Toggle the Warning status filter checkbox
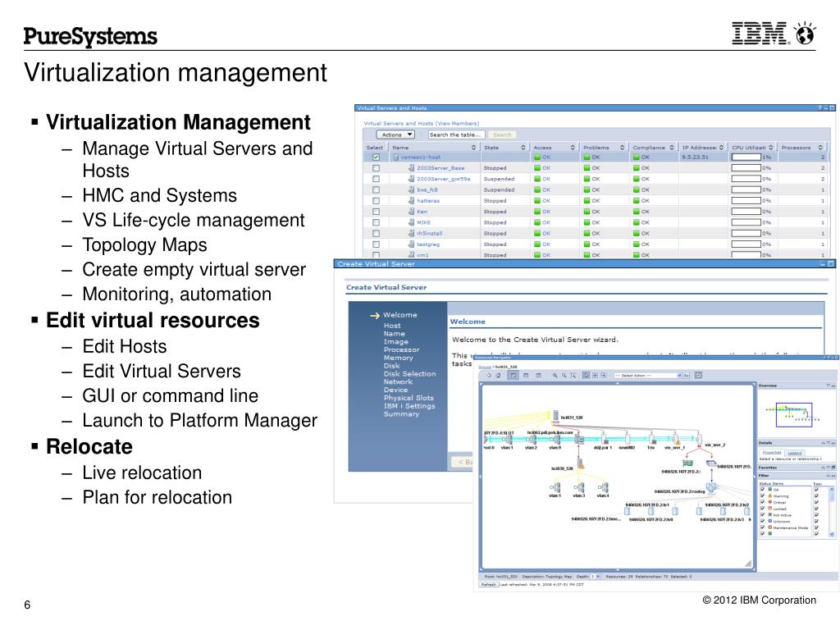Image resolution: width=840 pixels, height=630 pixels. (x=762, y=496)
